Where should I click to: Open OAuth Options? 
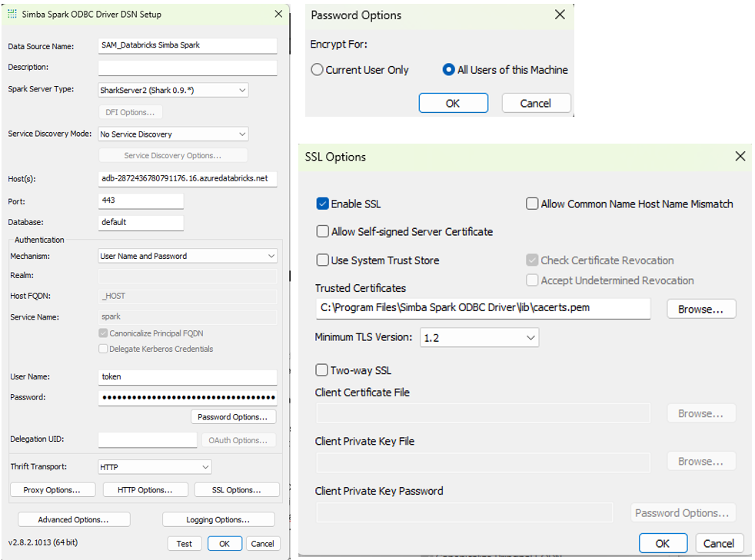[239, 440]
